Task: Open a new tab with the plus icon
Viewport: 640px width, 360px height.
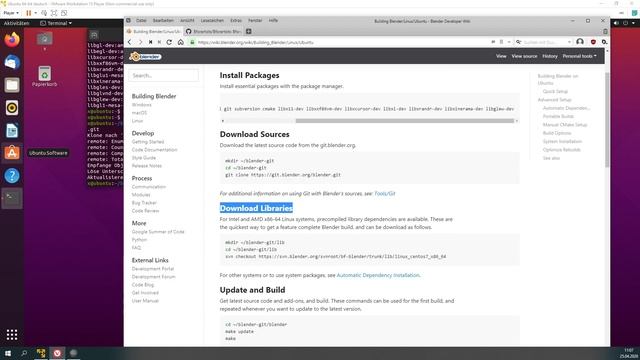Action: pyautogui.click(x=249, y=31)
